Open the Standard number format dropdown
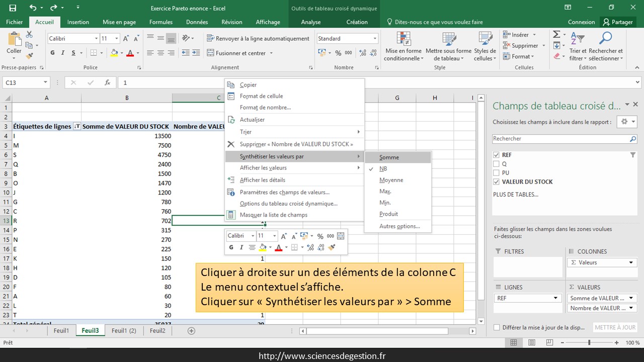Viewport: 644px width, 362px height. coord(375,39)
